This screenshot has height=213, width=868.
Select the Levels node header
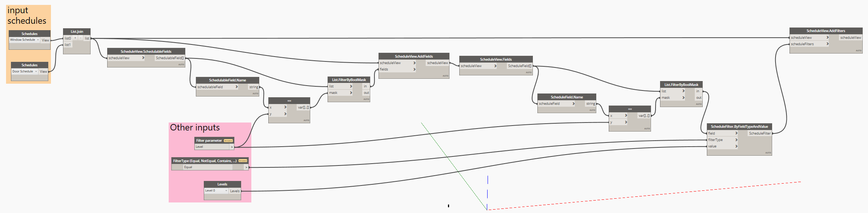pos(222,184)
